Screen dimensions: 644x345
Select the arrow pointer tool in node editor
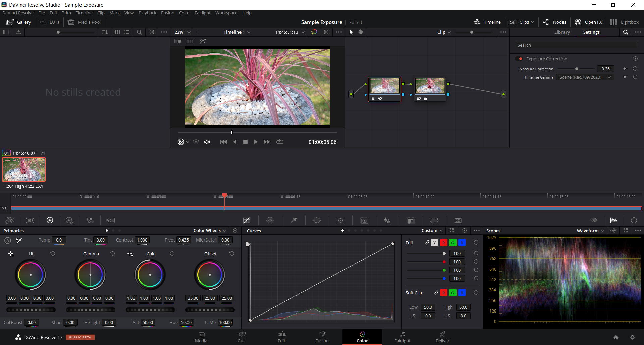(x=351, y=32)
